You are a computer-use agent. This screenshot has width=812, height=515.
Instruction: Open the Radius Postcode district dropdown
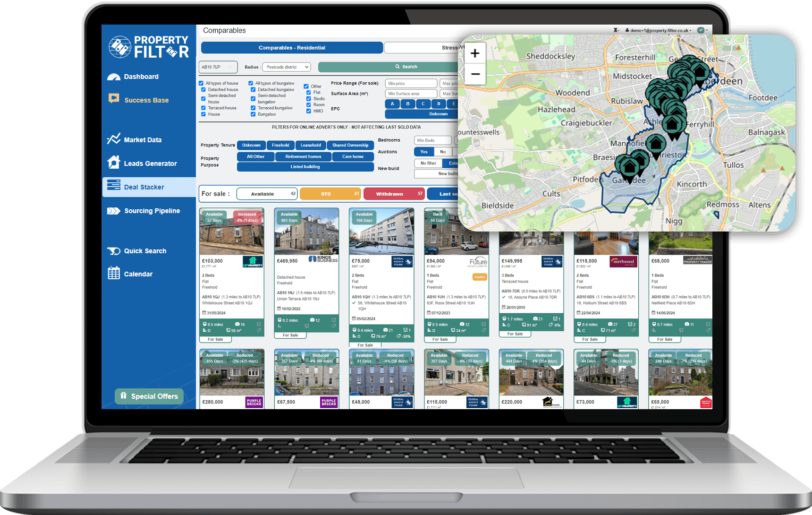(x=287, y=67)
